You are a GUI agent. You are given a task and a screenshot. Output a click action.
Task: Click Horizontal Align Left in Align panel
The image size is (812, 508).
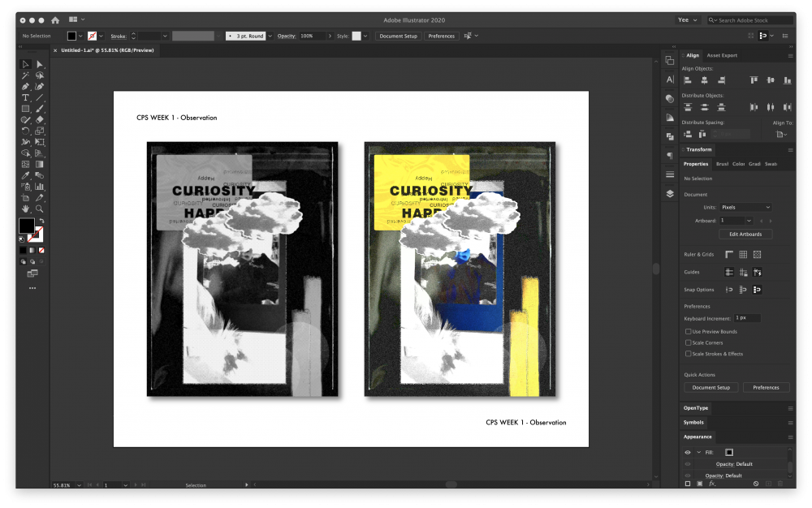point(688,80)
